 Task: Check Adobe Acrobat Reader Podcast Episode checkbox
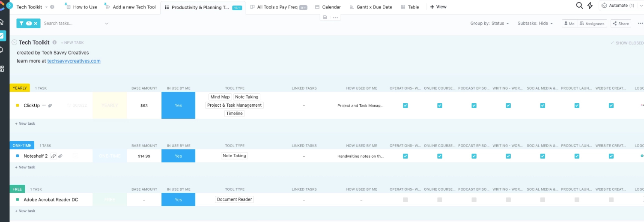pos(474,200)
